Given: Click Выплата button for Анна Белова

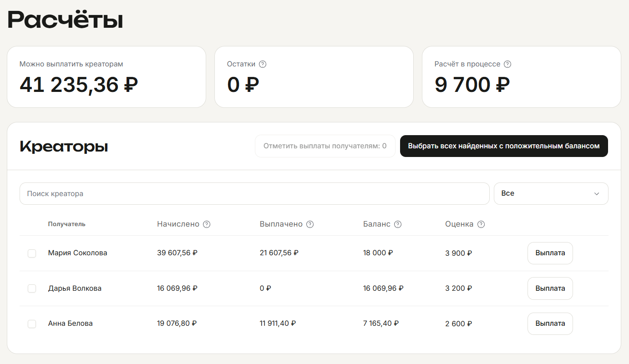Looking at the screenshot, I should click(x=550, y=324).
